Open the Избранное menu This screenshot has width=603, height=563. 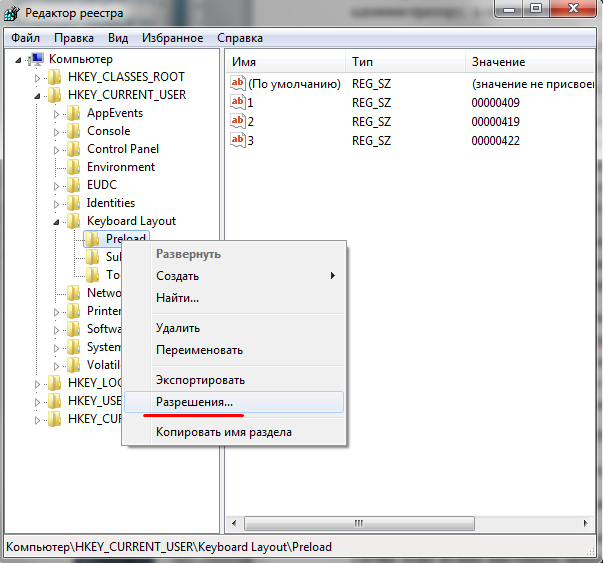pyautogui.click(x=170, y=38)
